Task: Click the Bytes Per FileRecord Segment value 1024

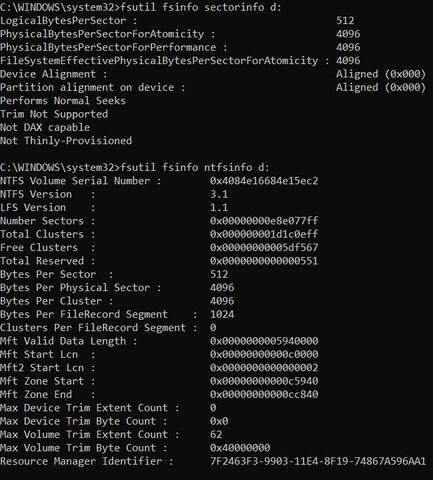Action: tap(222, 314)
